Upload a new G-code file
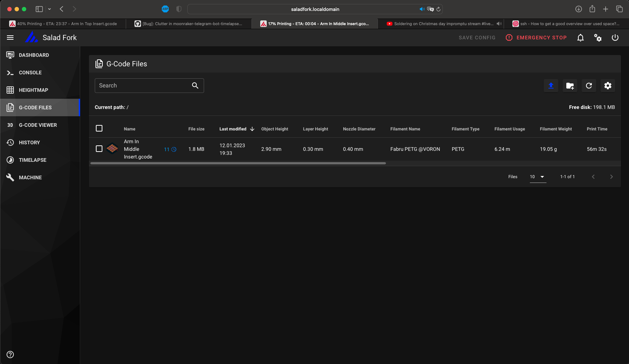 point(551,86)
